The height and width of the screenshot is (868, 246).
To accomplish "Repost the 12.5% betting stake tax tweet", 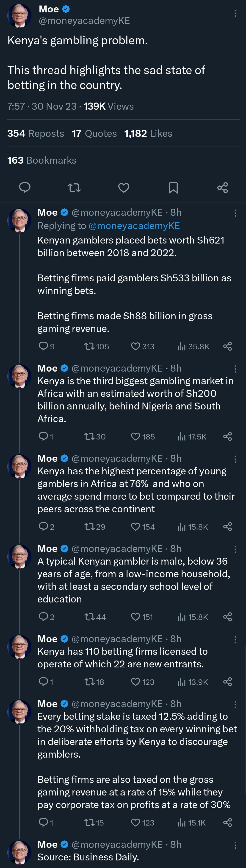I will (x=89, y=823).
